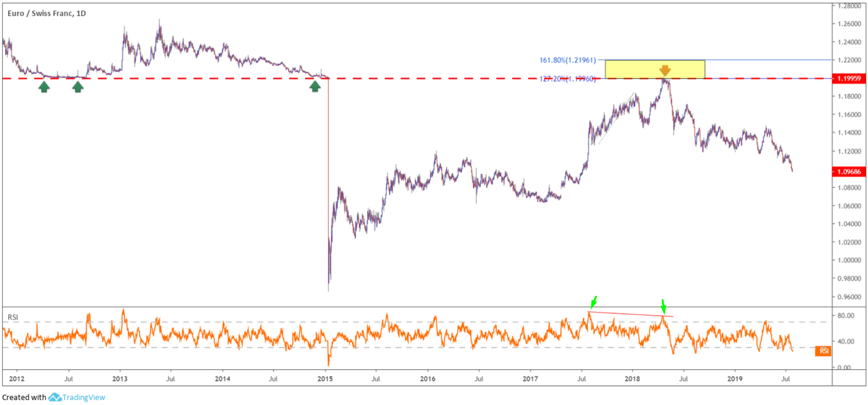Click the 2012 label on time axis

click(x=17, y=378)
